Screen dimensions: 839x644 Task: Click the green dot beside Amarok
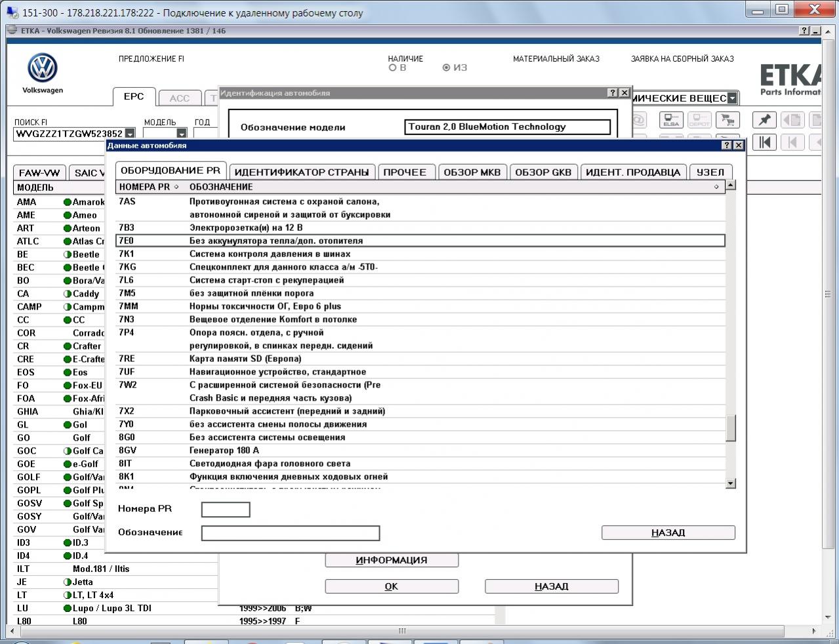[67, 202]
